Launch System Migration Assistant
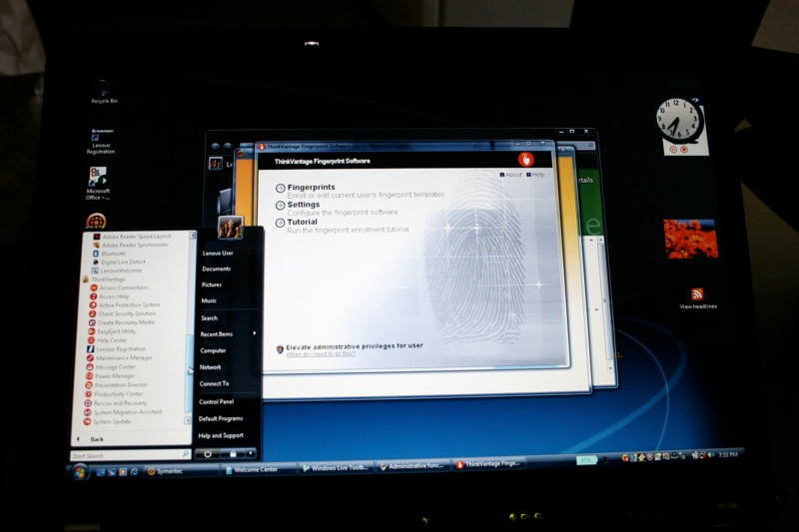The height and width of the screenshot is (532, 799). 123,412
